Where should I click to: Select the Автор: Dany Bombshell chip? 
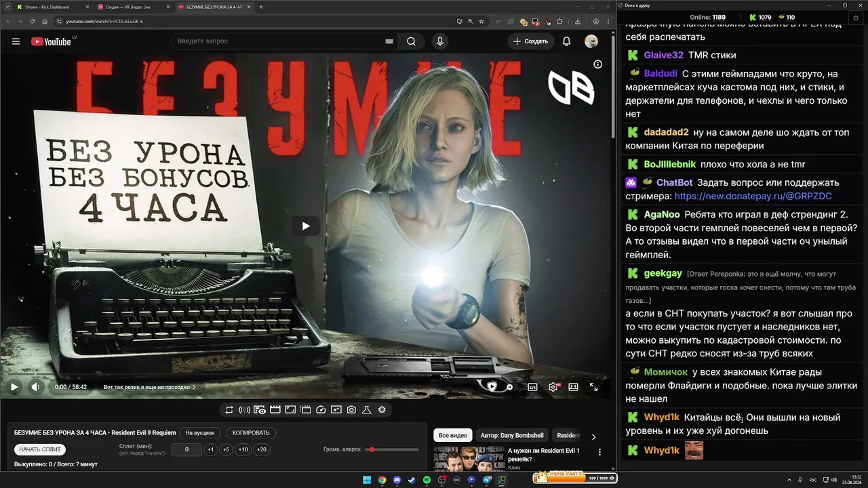[512, 435]
